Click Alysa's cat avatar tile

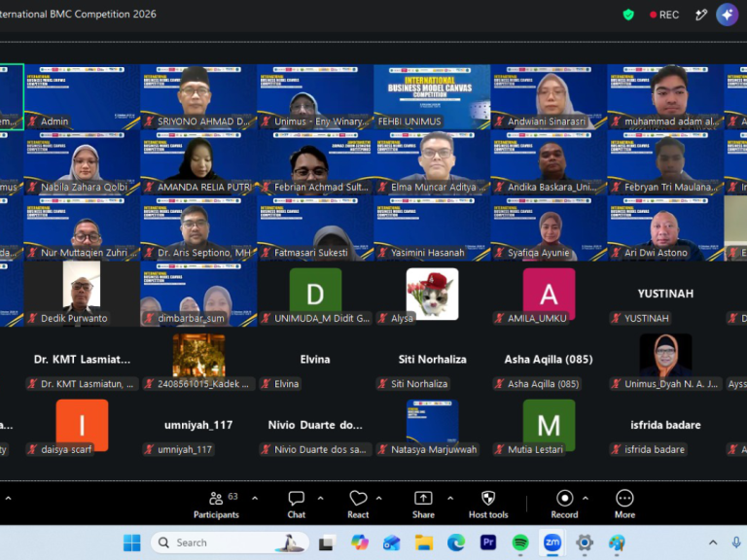pos(432,294)
